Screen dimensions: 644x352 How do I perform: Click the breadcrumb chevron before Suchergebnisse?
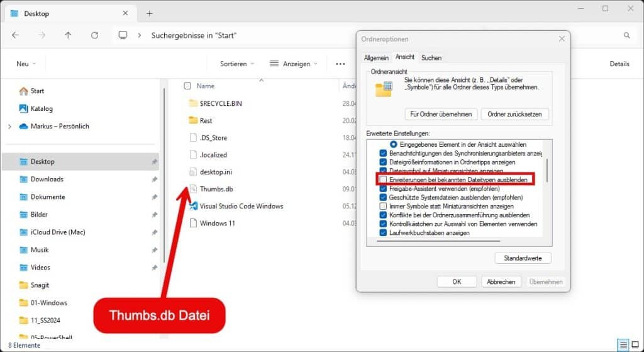point(139,35)
